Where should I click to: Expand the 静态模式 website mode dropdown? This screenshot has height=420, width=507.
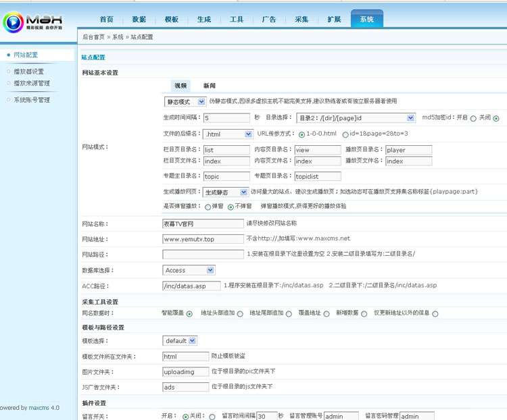click(185, 102)
